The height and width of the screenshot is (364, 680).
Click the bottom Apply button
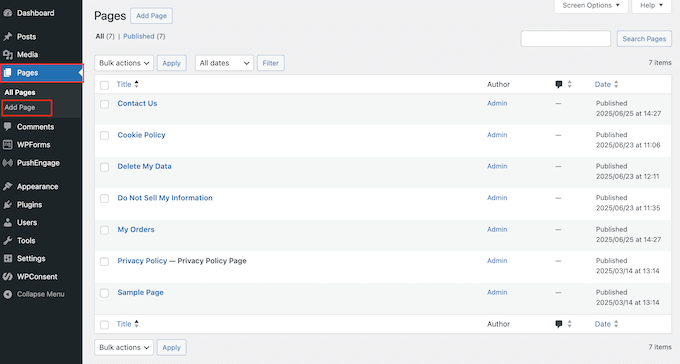(171, 348)
